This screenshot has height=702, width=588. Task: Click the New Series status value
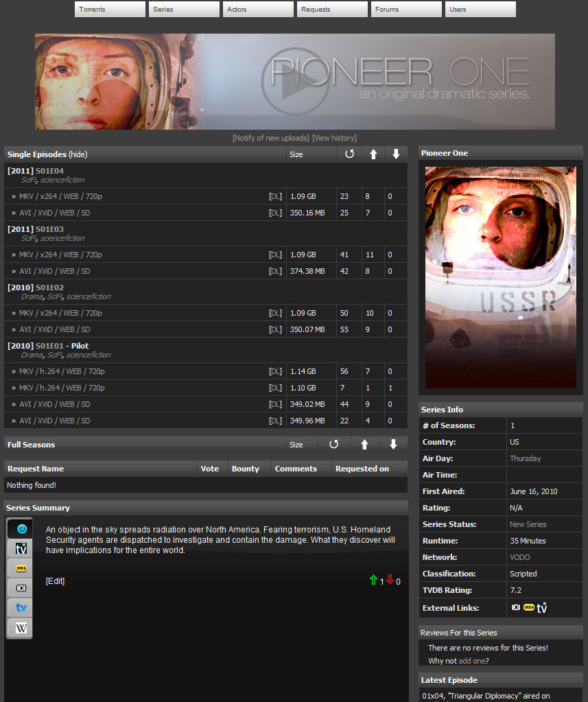pos(528,524)
